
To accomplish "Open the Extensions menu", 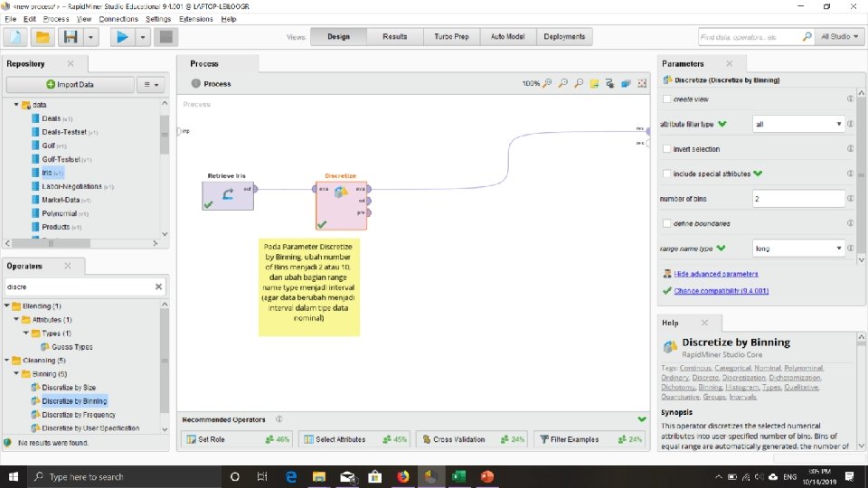I will point(196,19).
